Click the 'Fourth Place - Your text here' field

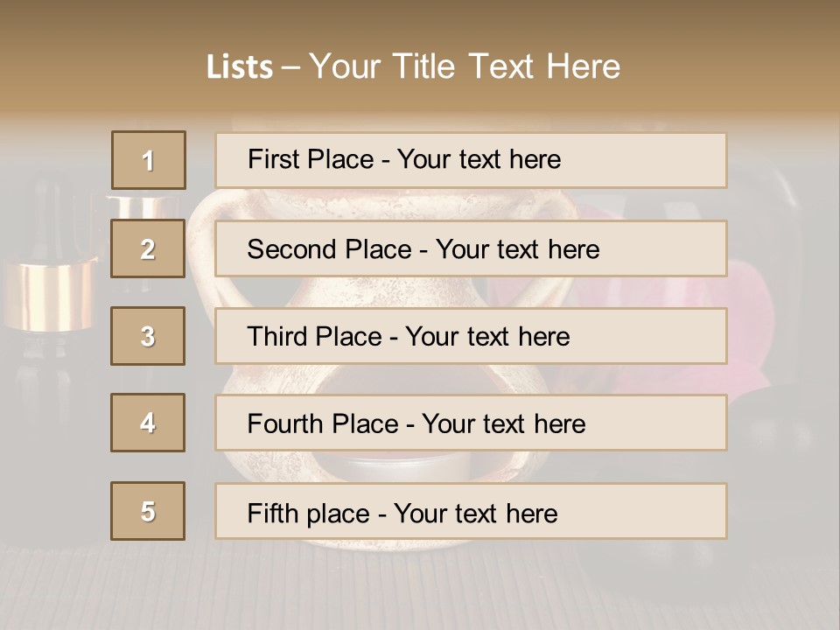(471, 423)
